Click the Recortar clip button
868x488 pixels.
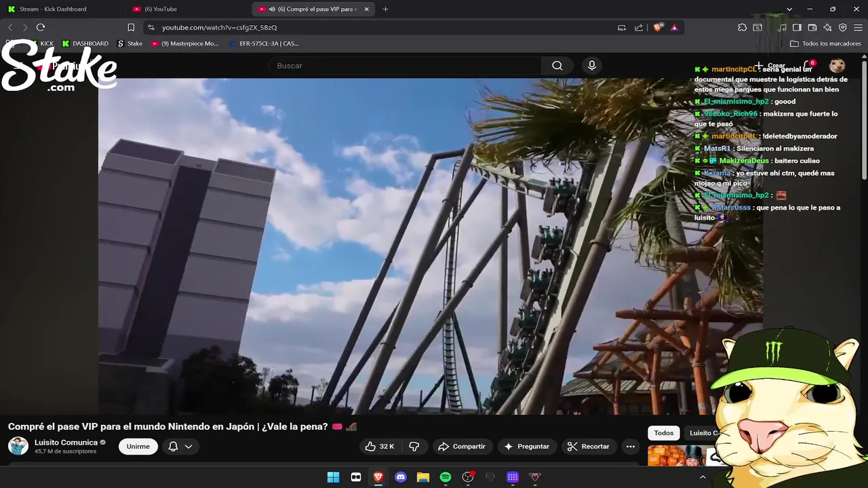pyautogui.click(x=588, y=447)
